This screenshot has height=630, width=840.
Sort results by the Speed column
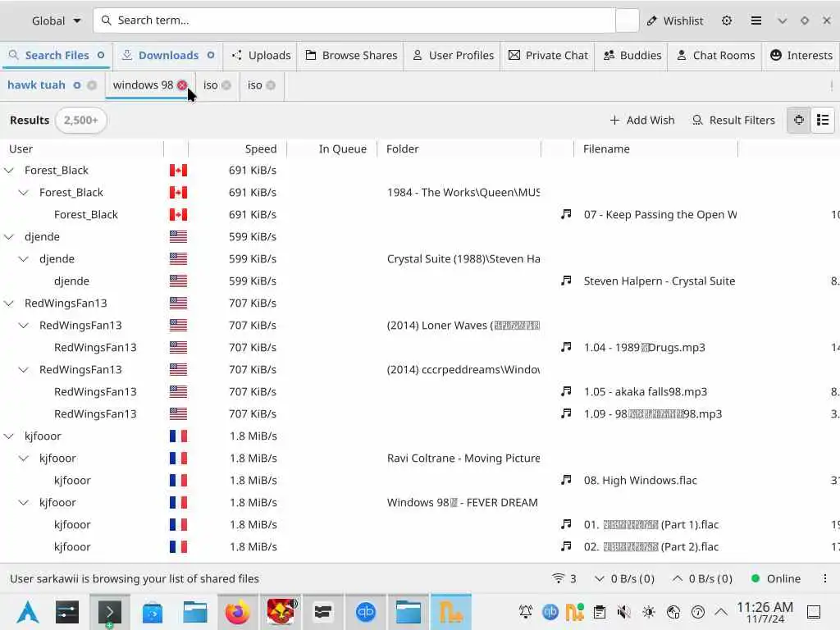[237, 149]
